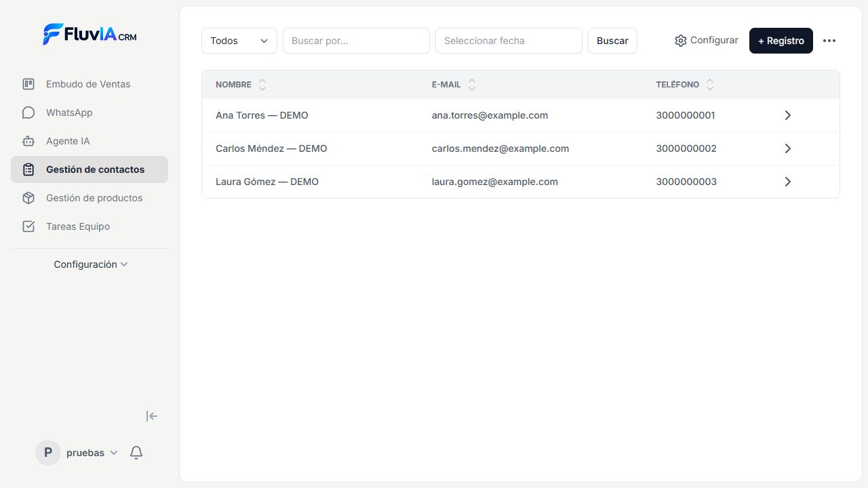The height and width of the screenshot is (488, 868).
Task: Click email laura.gomez@example.com
Action: coord(495,182)
